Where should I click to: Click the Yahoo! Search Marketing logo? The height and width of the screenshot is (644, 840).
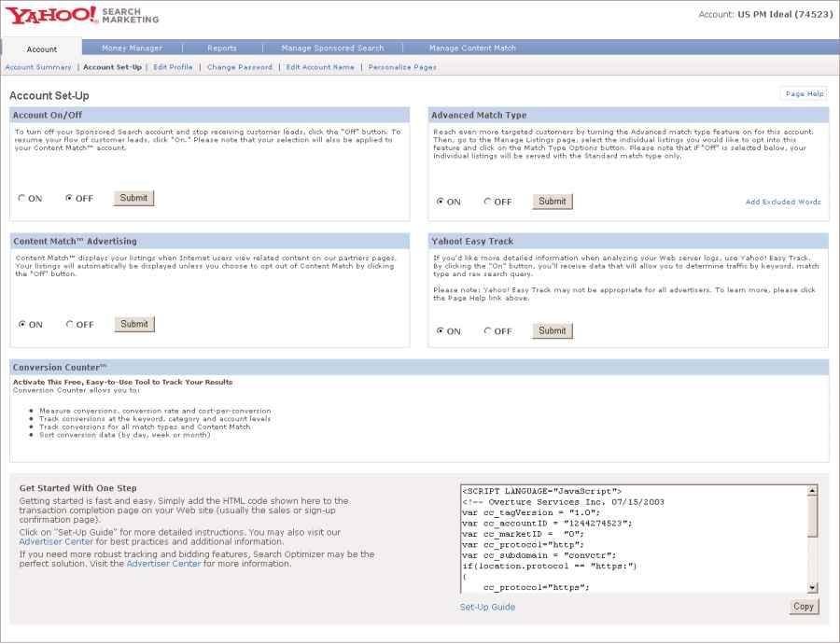point(82,15)
